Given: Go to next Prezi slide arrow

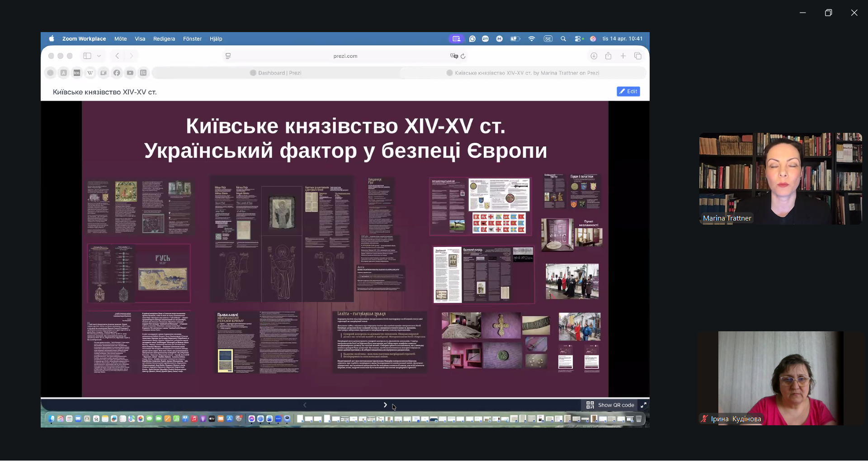Looking at the screenshot, I should pos(385,405).
